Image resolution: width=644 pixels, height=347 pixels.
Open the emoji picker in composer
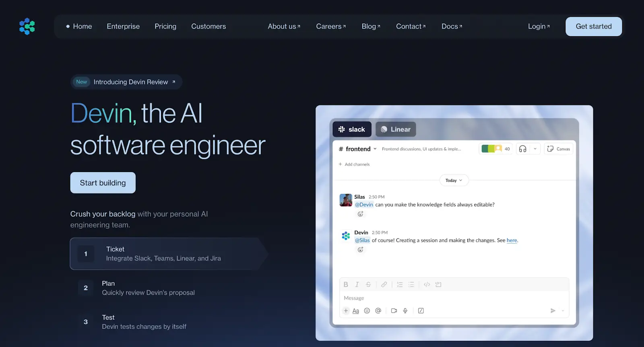367,311
